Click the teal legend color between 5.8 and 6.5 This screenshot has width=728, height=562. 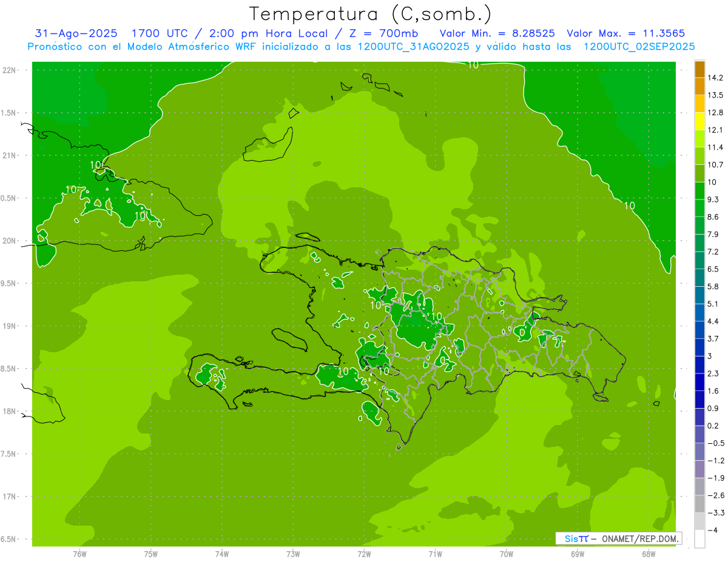click(699, 278)
